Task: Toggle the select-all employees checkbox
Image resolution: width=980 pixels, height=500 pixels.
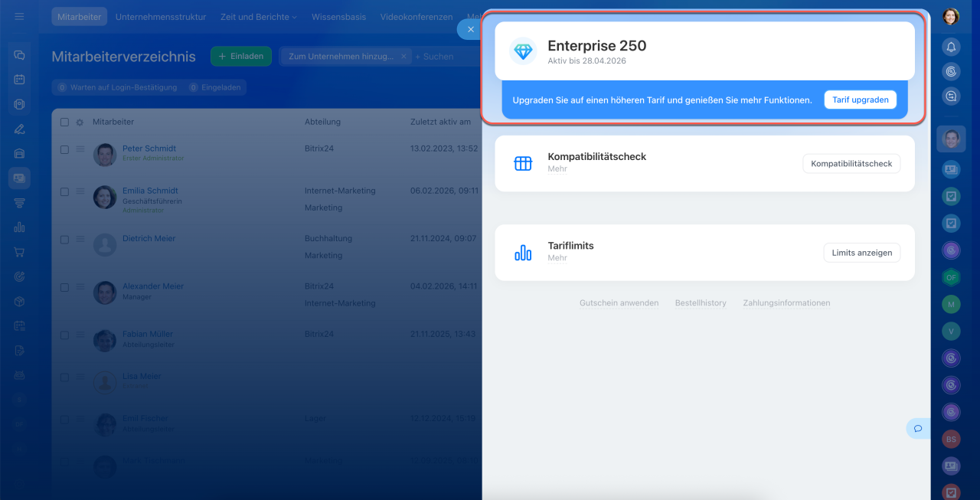Action: click(x=64, y=122)
